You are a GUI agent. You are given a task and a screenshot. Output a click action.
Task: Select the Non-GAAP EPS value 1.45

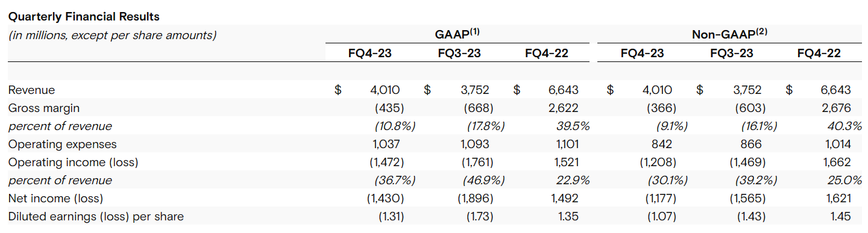point(839,216)
